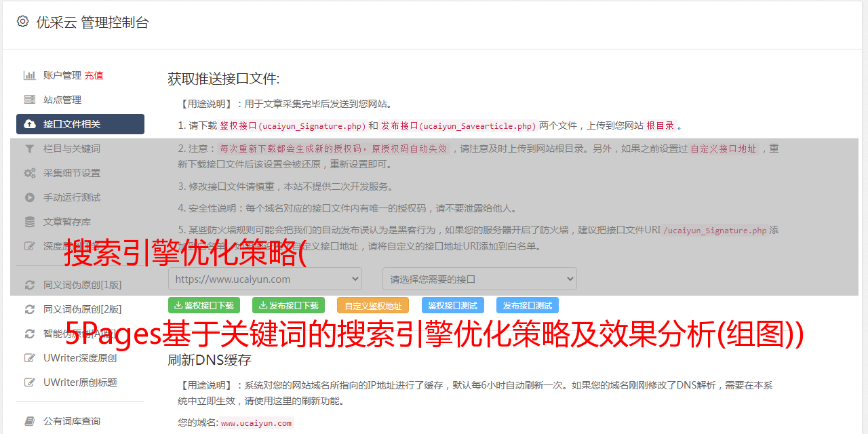Run the 鉴权接口测试 button
Screen dimensions: 868x434
[x=453, y=305]
